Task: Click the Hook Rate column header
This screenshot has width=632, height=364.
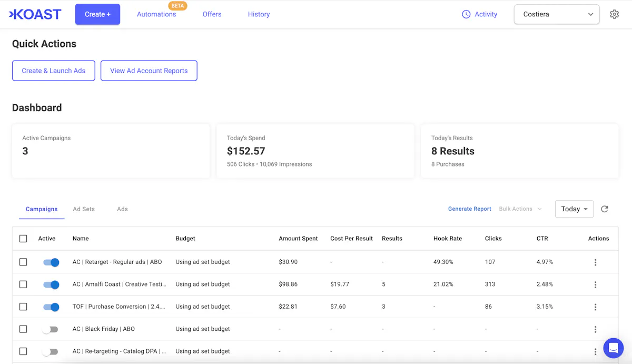Action: pyautogui.click(x=448, y=239)
